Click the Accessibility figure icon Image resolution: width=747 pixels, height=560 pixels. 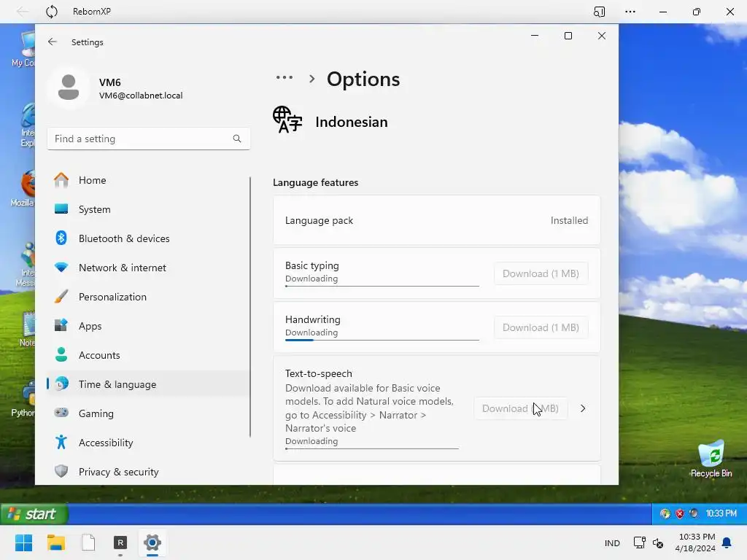point(61,443)
